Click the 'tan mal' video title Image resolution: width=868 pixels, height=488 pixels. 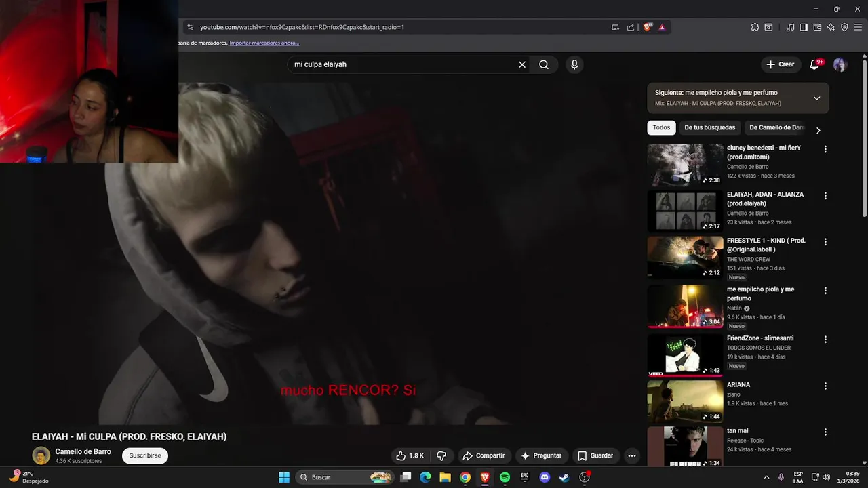(738, 430)
